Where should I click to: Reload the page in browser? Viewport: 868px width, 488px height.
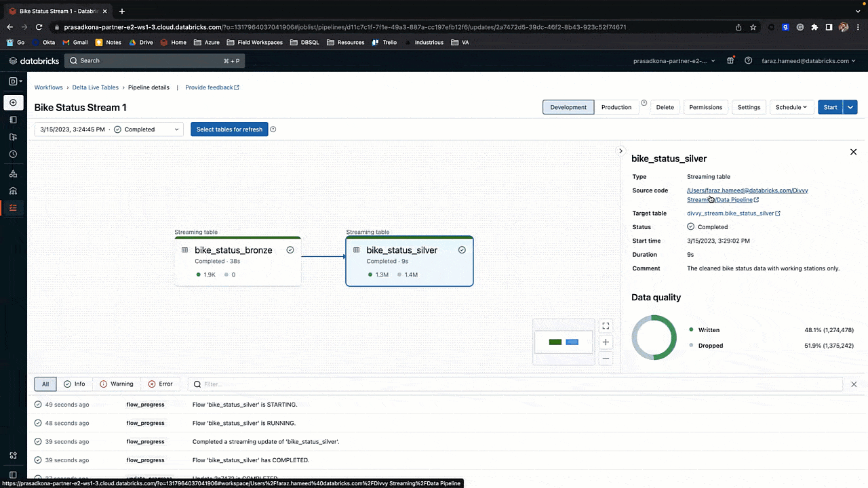point(39,27)
